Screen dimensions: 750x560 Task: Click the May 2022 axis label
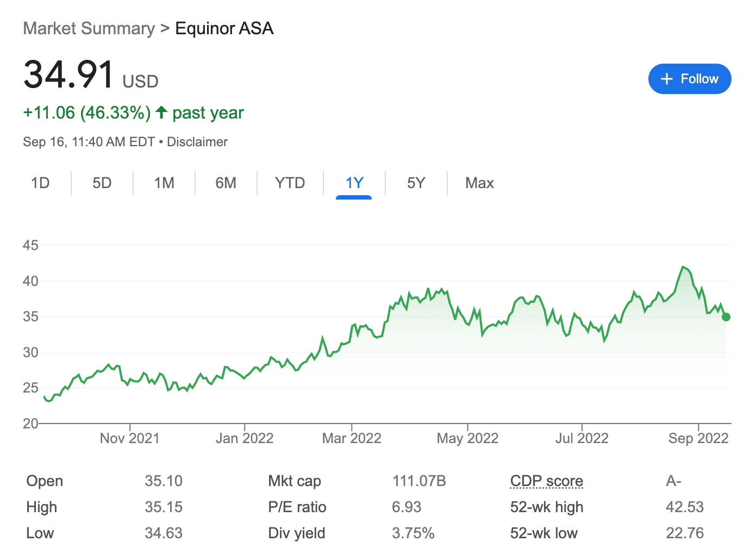[467, 438]
